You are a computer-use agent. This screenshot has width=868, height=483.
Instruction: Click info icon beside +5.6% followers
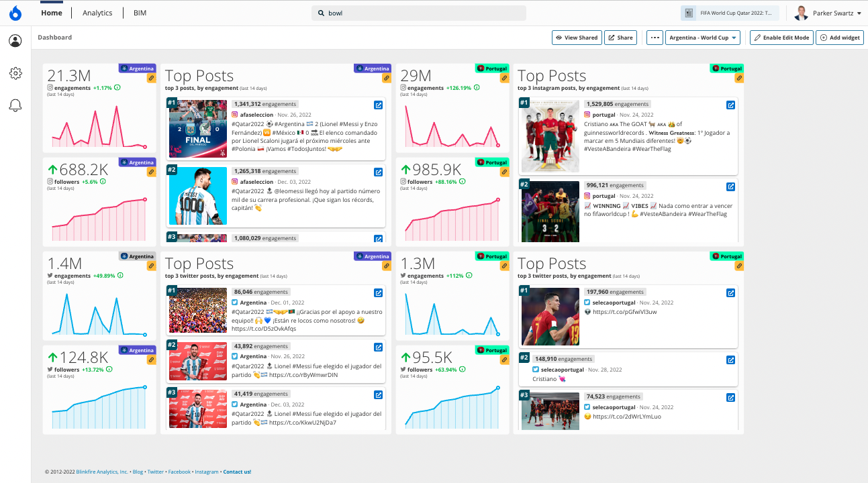coord(104,182)
